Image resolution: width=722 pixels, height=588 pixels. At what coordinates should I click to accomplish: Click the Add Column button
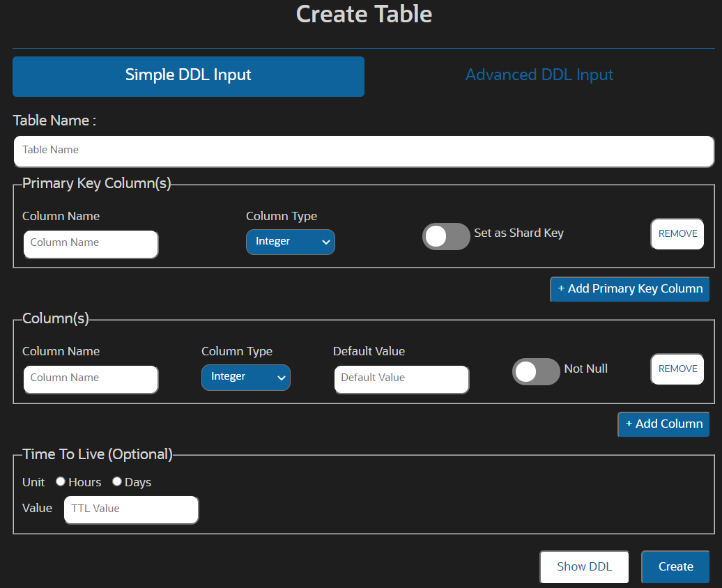[x=663, y=424]
